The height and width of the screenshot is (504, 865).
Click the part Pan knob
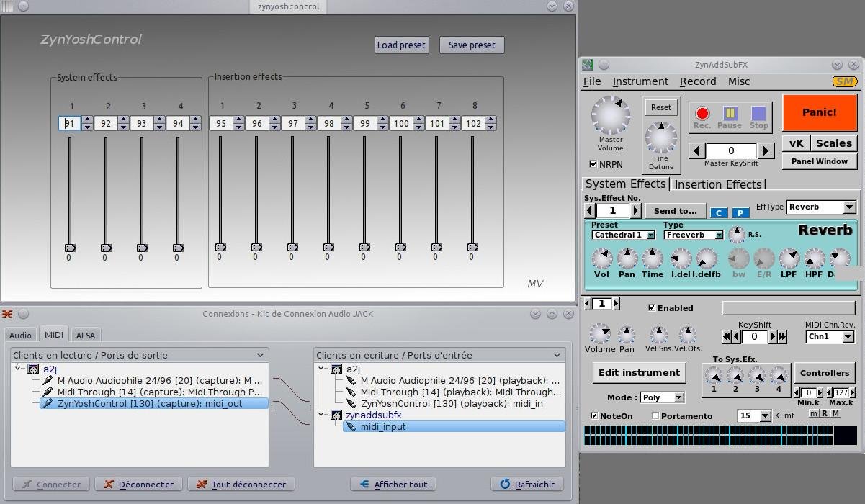627,334
